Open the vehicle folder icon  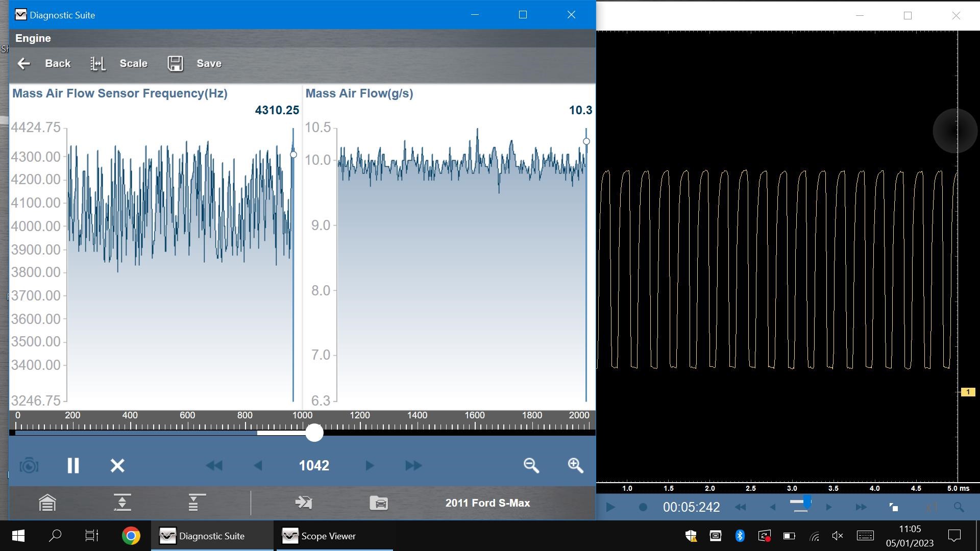(x=379, y=503)
